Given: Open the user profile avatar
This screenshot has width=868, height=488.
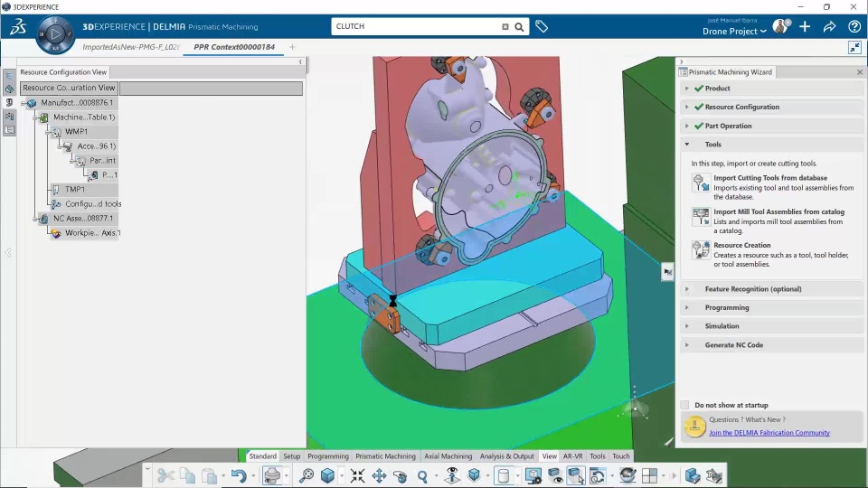Looking at the screenshot, I should [x=780, y=26].
